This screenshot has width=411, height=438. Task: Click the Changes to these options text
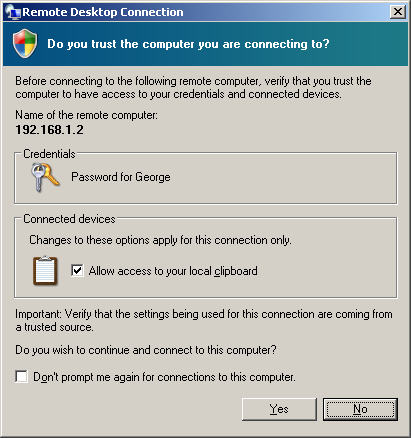160,240
